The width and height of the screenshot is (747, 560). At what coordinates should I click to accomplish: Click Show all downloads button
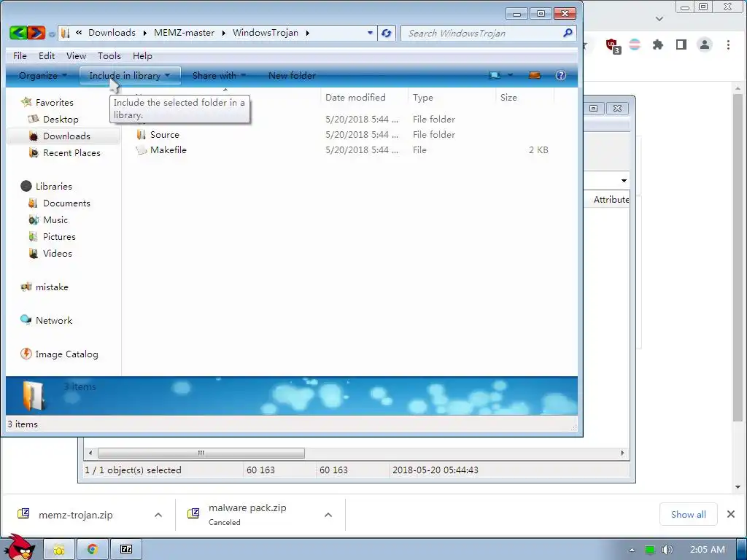pyautogui.click(x=689, y=515)
